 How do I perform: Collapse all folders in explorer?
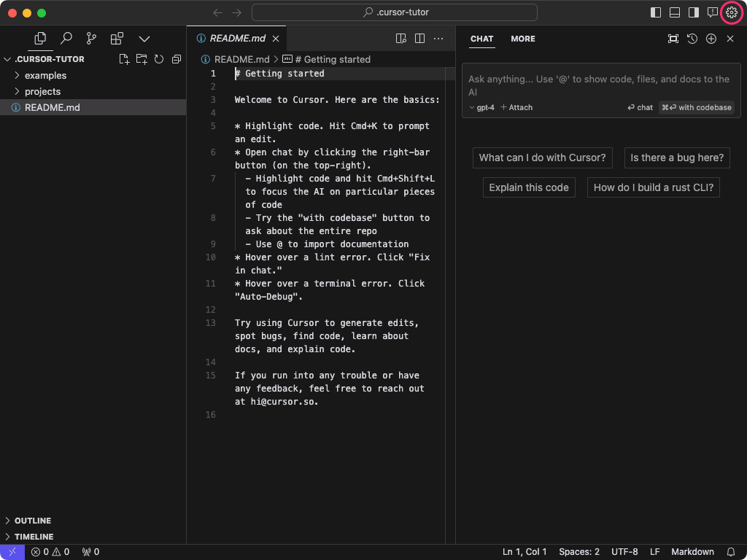tap(177, 59)
